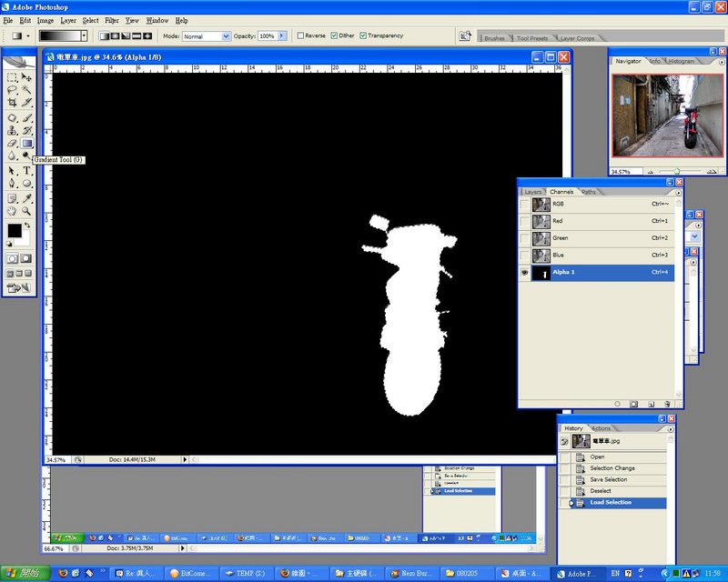
Task: Reset default foreground and background colors
Action: (9, 244)
